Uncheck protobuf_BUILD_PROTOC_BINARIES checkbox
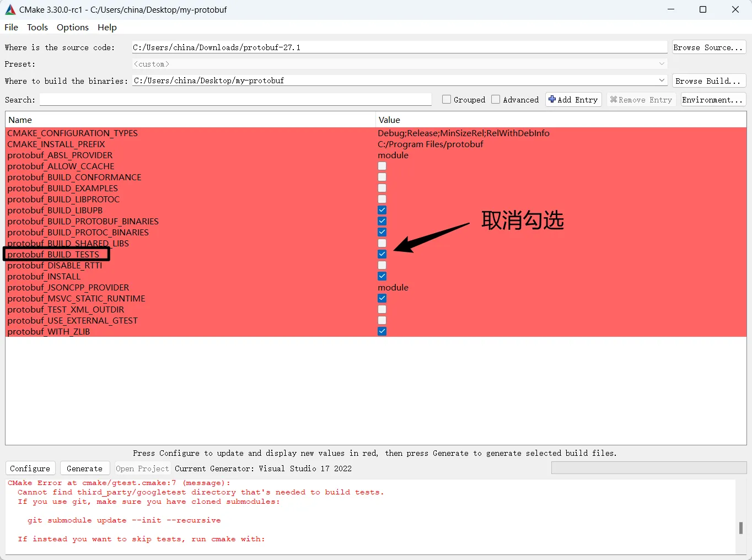 [x=382, y=232]
